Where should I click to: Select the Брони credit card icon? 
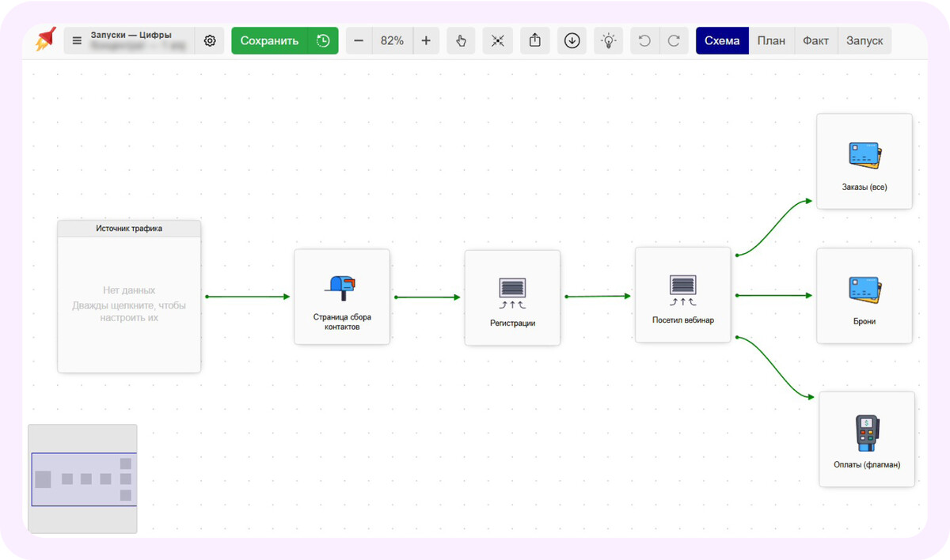[x=864, y=290]
